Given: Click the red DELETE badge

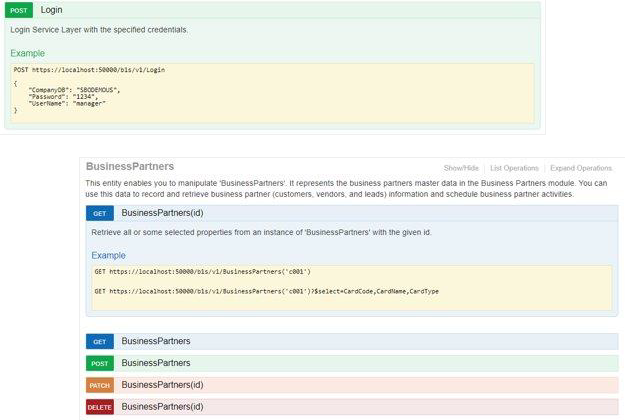Looking at the screenshot, I should [100, 407].
